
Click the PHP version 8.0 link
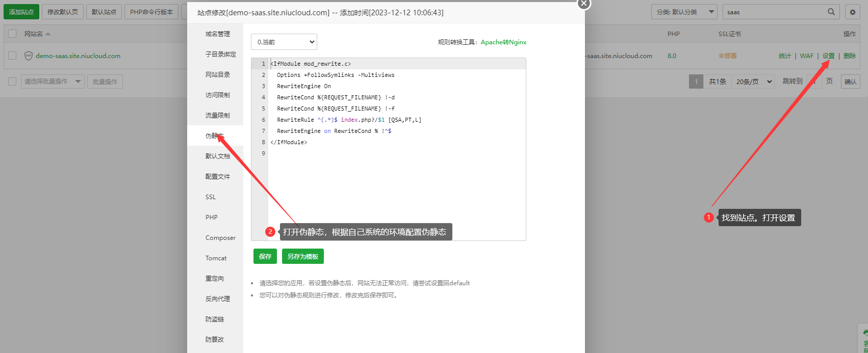672,56
